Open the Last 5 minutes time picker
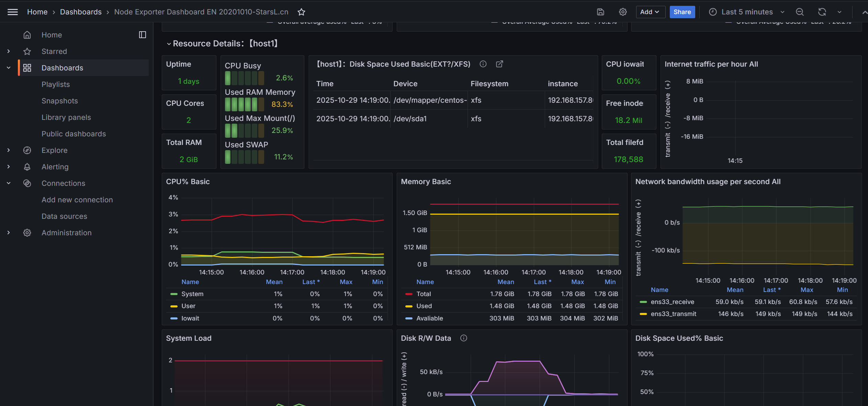 point(747,12)
